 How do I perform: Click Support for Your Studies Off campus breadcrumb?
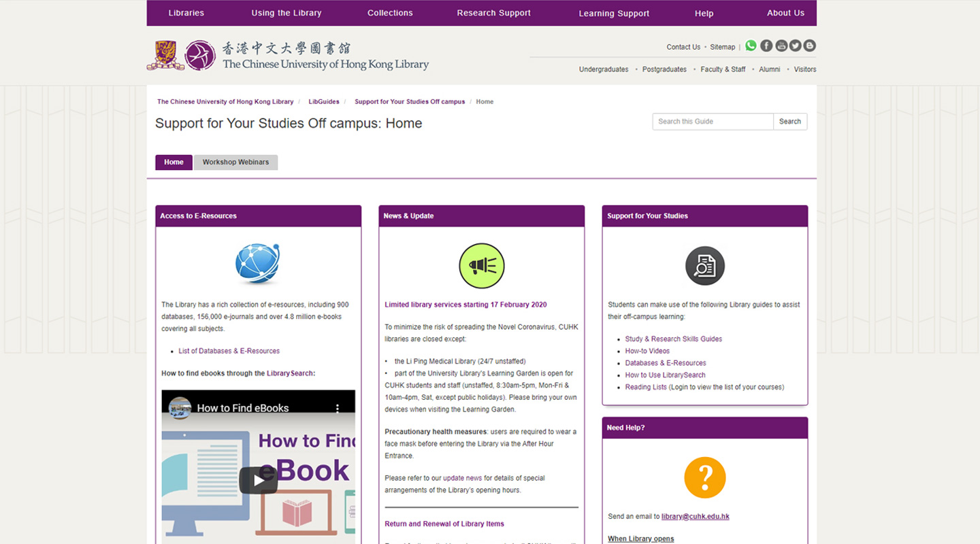coord(410,102)
